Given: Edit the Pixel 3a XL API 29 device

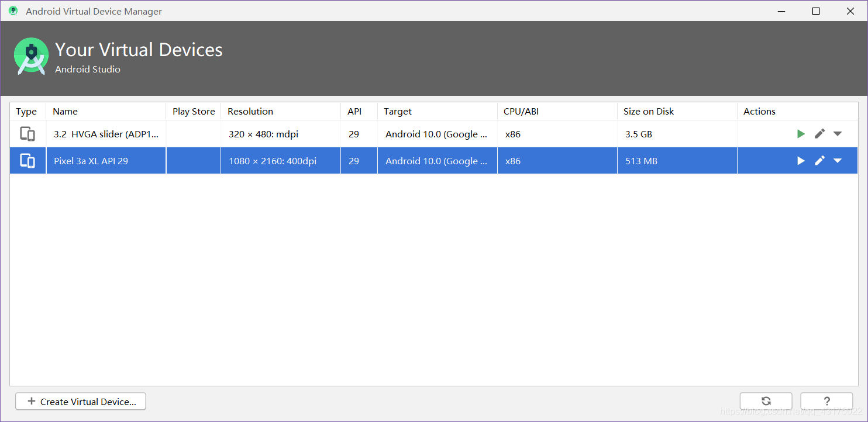Looking at the screenshot, I should tap(819, 161).
